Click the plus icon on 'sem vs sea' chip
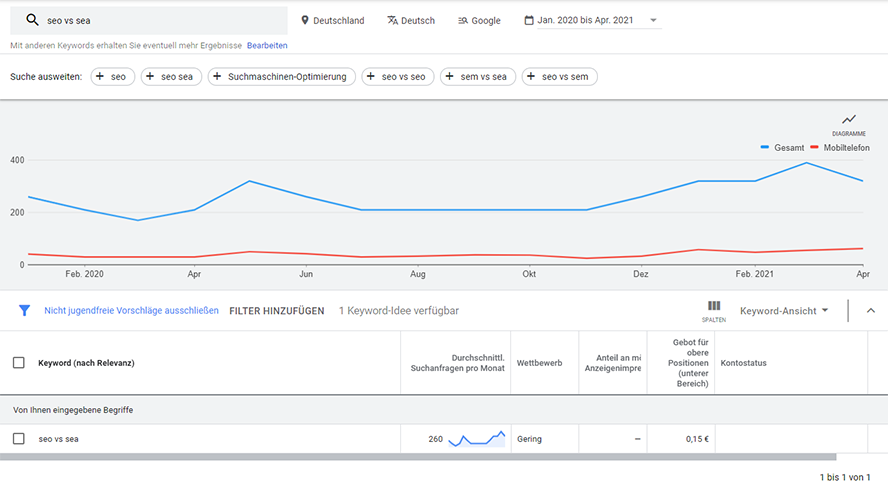Viewport: 888px width, 494px height. (449, 76)
